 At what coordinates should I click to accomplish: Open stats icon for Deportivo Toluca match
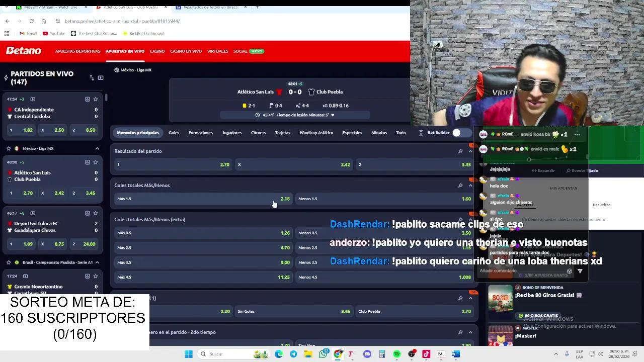coord(87,213)
